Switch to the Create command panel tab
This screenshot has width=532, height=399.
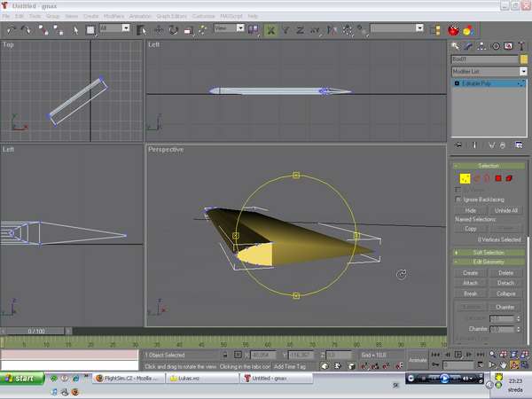point(456,46)
